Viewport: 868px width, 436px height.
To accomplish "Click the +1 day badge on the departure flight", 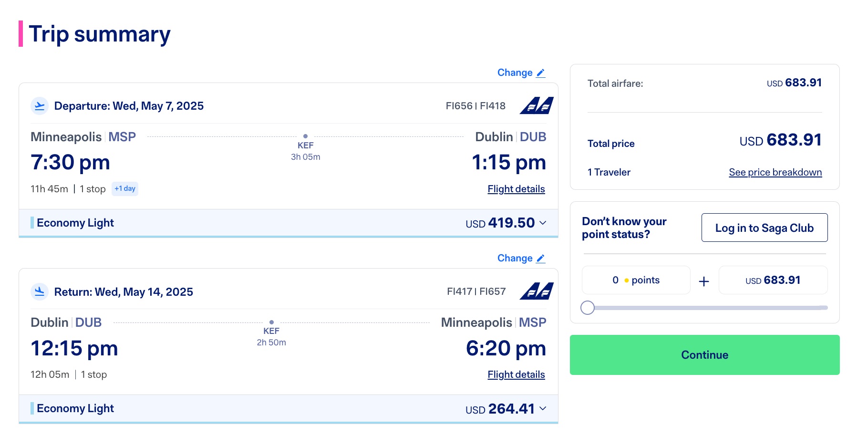I will tap(124, 188).
